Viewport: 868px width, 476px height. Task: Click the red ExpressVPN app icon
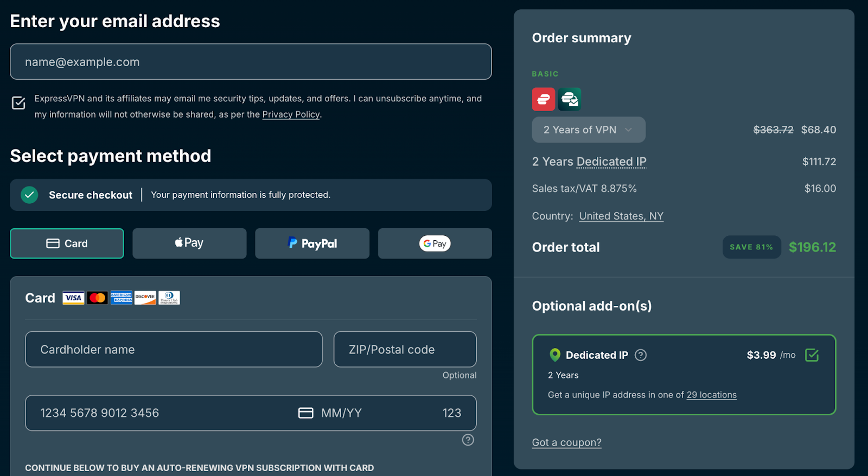click(544, 99)
